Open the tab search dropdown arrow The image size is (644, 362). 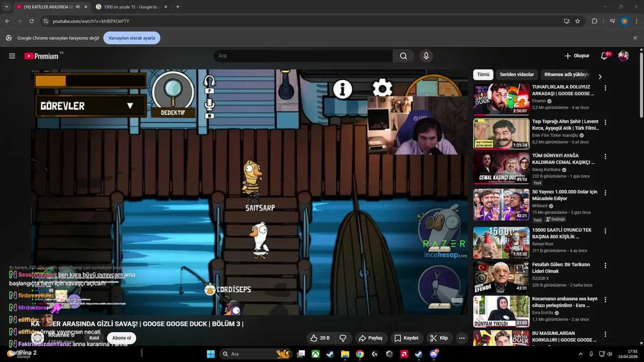coord(7,7)
